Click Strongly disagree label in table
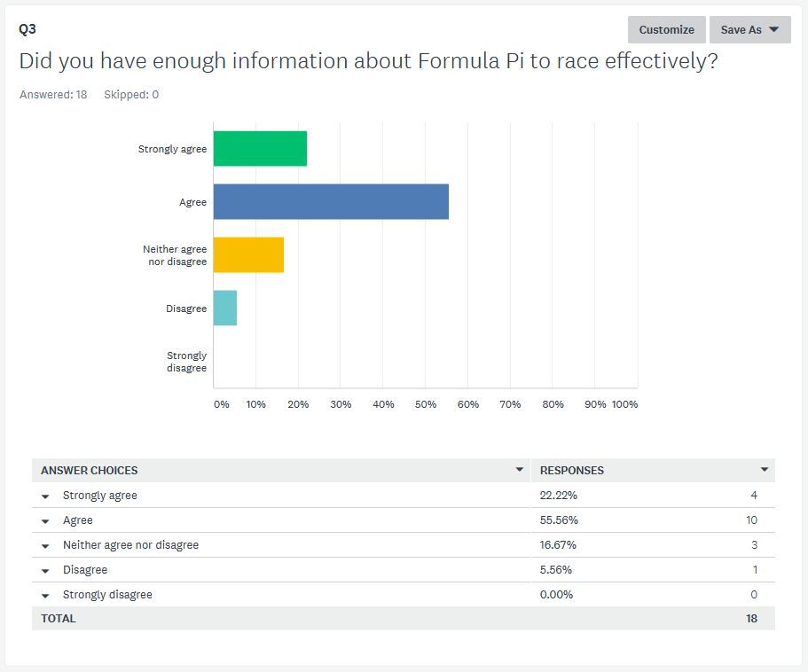The width and height of the screenshot is (808, 672). (x=107, y=594)
